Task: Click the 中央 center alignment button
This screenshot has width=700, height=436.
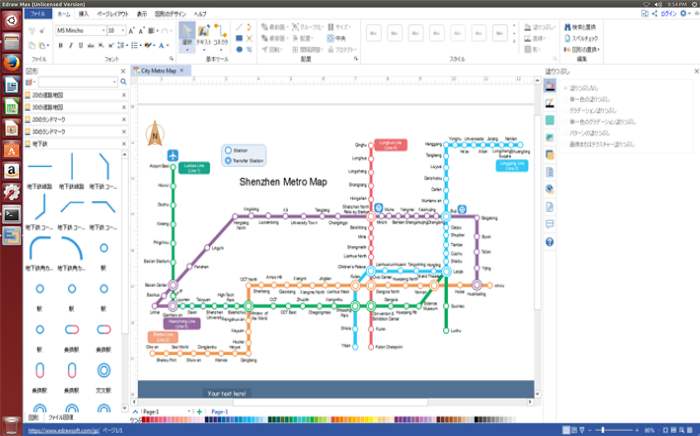Action: (x=336, y=38)
